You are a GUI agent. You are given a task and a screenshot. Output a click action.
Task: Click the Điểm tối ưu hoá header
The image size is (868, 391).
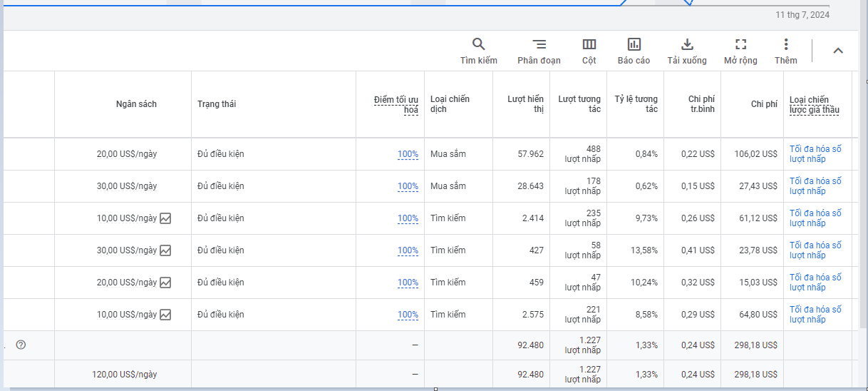pyautogui.click(x=396, y=104)
